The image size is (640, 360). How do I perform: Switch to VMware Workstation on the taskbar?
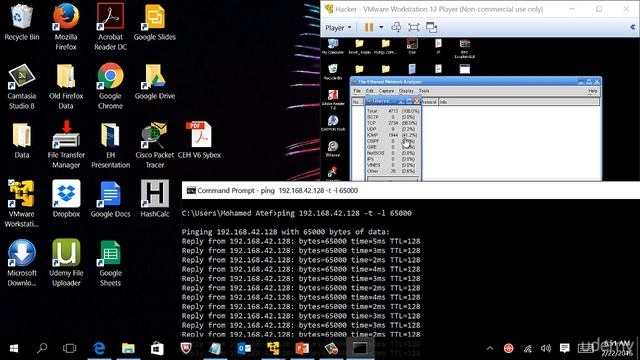point(273,348)
